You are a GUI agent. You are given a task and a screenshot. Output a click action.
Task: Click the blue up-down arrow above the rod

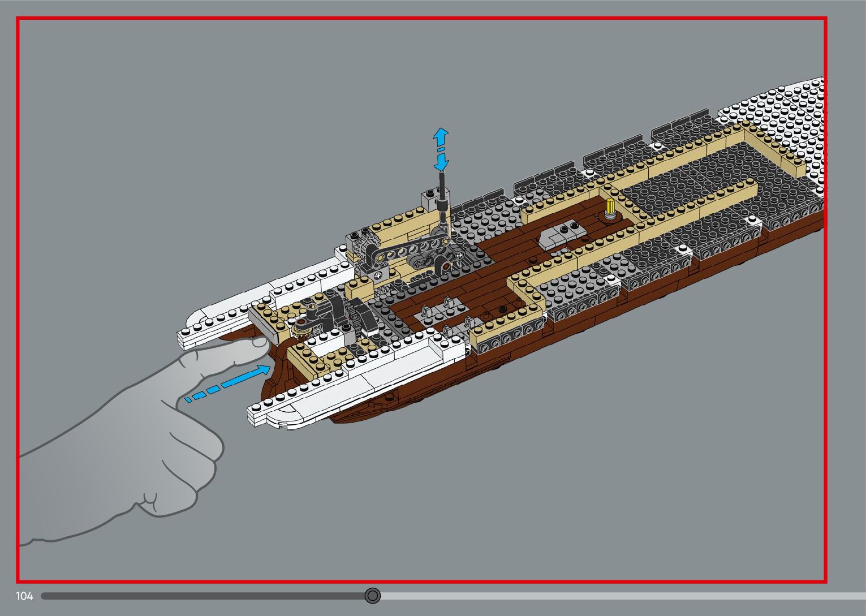point(441,149)
